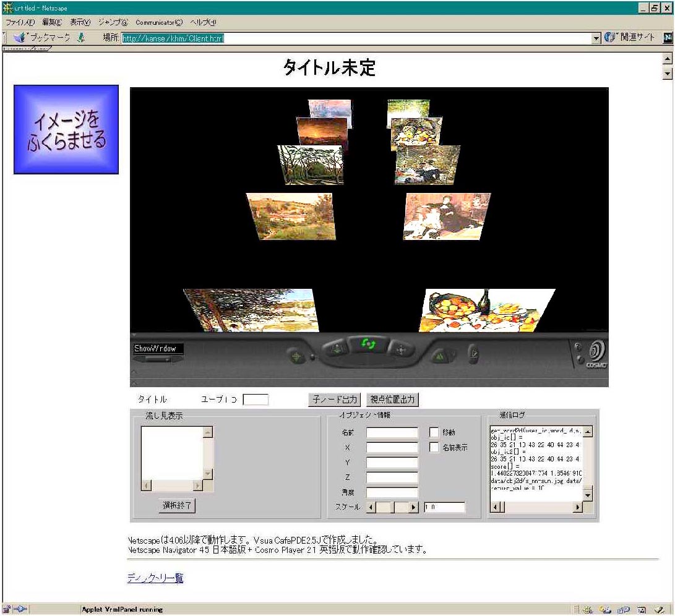Click the 流し見表示 list scroll right arrow
The height and width of the screenshot is (616, 675).
197,486
